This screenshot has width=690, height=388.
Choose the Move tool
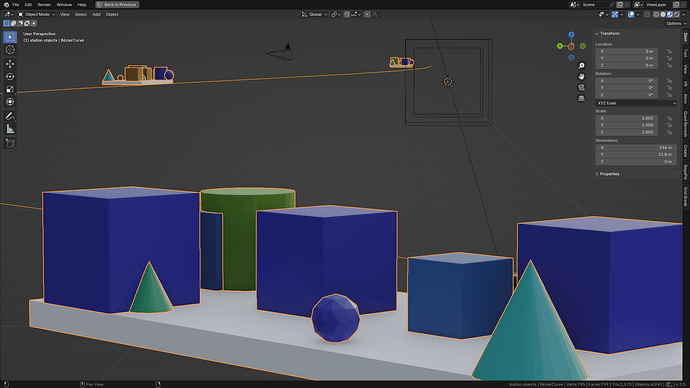10,64
